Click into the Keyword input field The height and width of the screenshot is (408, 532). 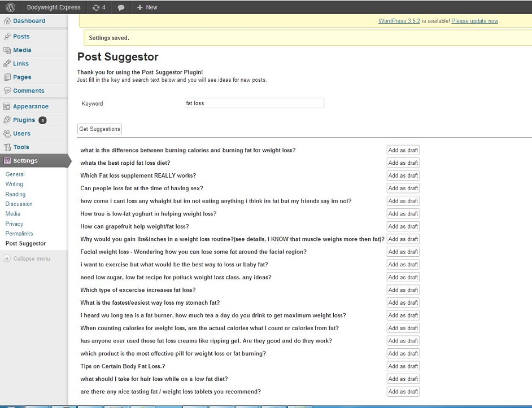coord(254,103)
